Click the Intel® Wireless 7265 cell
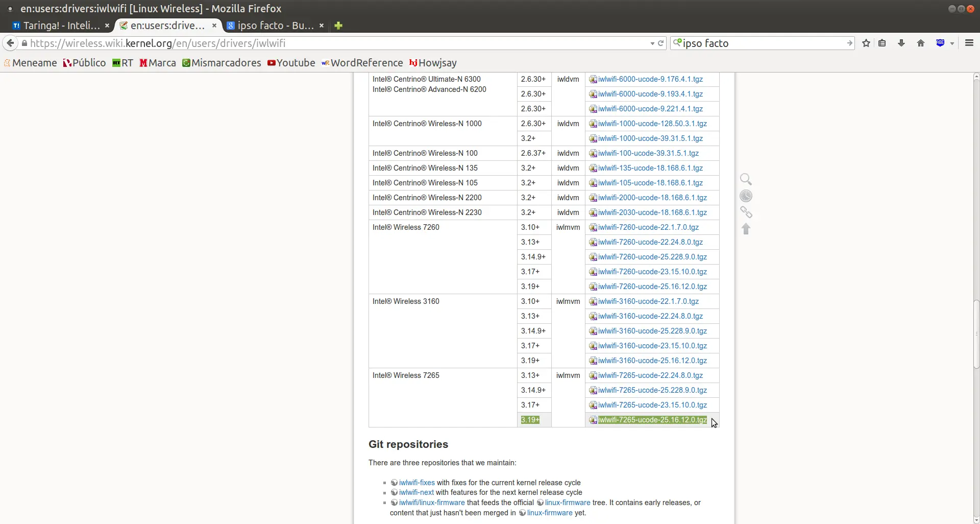Viewport: 980px width, 524px height. (443, 397)
